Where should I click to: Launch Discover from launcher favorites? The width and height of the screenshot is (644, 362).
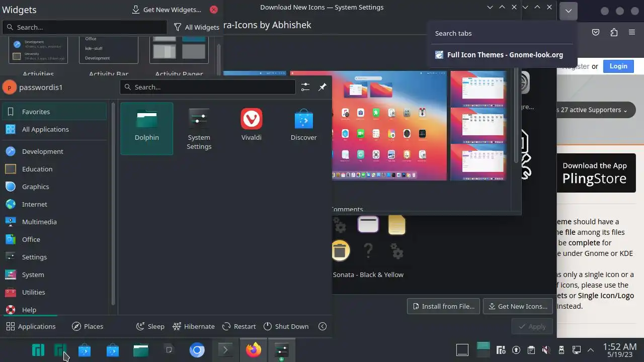pos(304,129)
